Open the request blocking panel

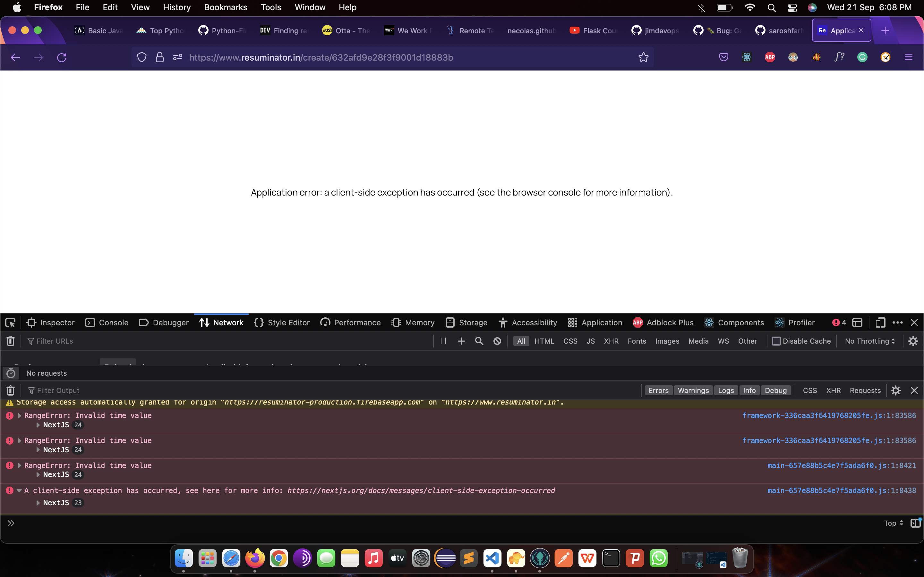click(497, 341)
